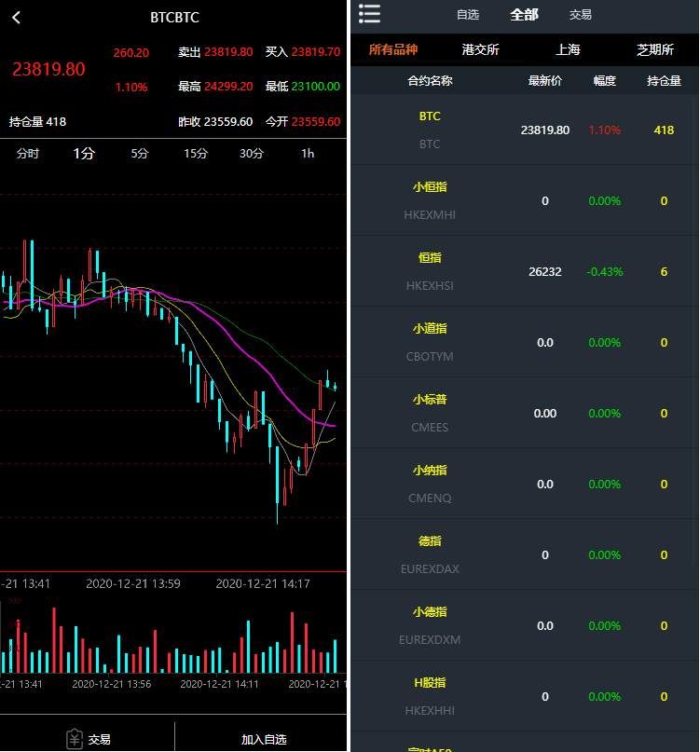
Task: Click the 持仓量 418 label on chart page
Action: [x=37, y=122]
